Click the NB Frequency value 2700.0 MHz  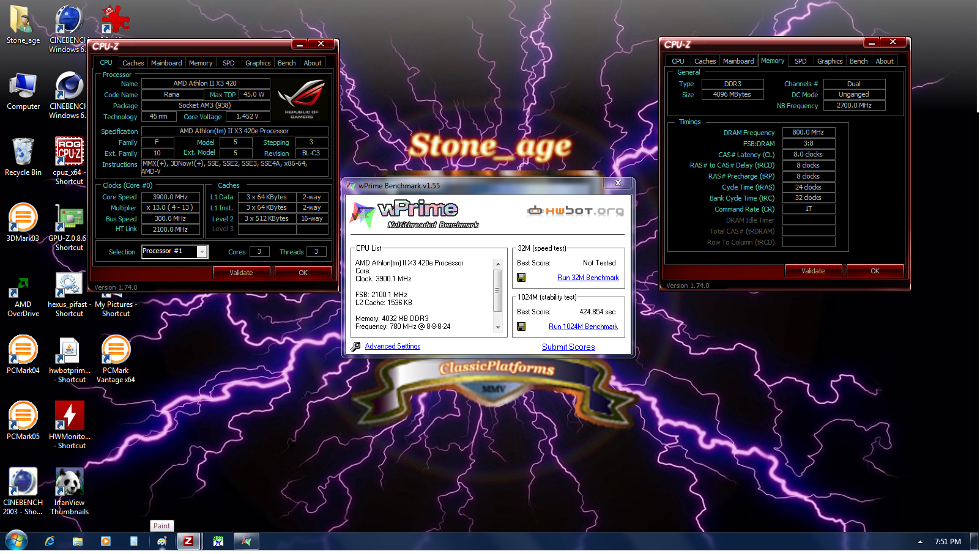click(854, 105)
